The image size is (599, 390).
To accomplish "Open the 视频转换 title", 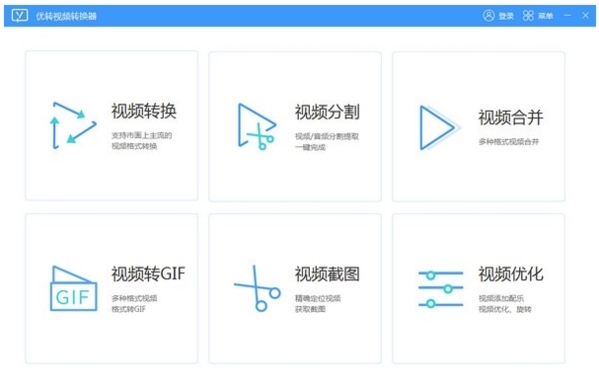I will click(144, 111).
